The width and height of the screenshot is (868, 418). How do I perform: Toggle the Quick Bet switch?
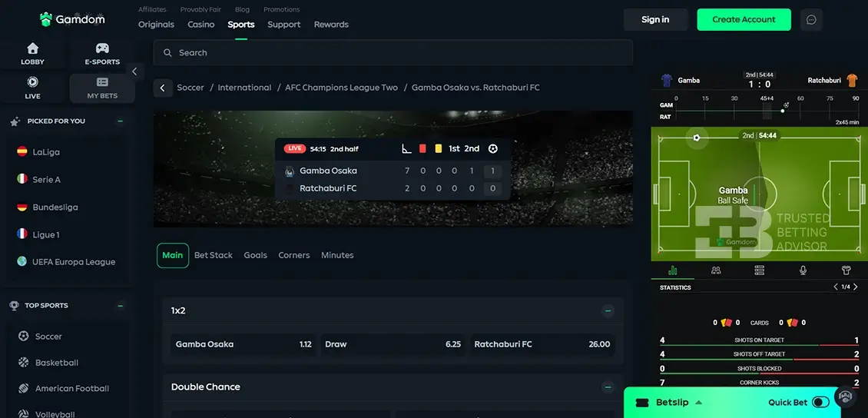821,403
